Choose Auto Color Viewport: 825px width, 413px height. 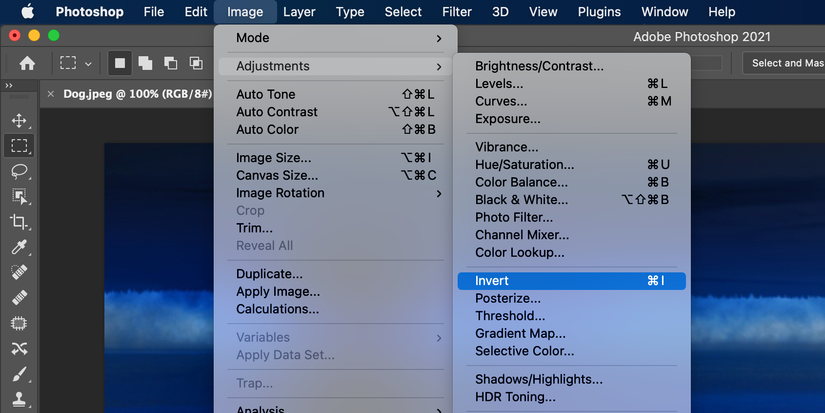coord(336,129)
